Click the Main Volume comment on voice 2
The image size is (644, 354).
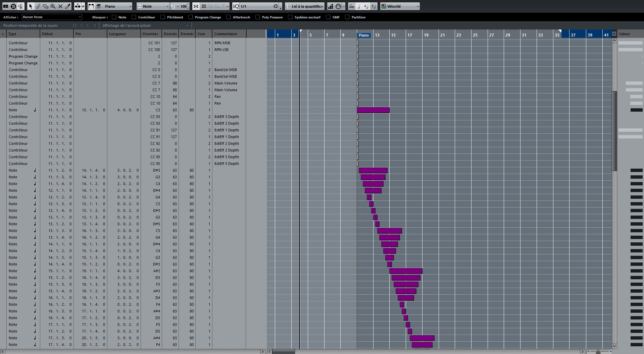(x=226, y=83)
